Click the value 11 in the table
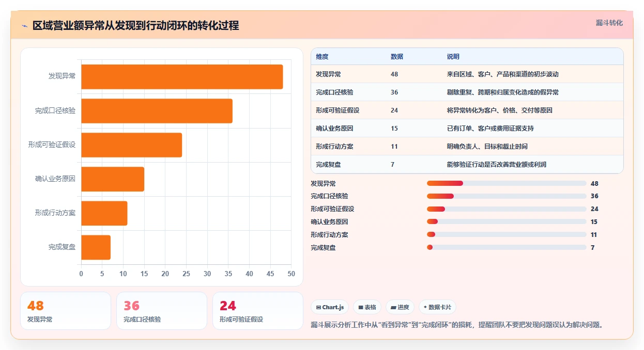This screenshot has height=350, width=644. click(394, 147)
